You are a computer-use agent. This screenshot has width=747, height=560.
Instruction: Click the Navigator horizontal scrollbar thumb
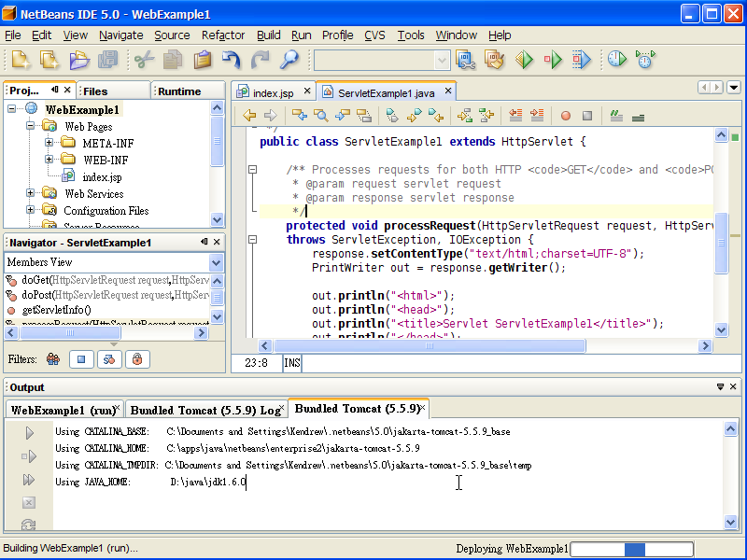[70, 333]
